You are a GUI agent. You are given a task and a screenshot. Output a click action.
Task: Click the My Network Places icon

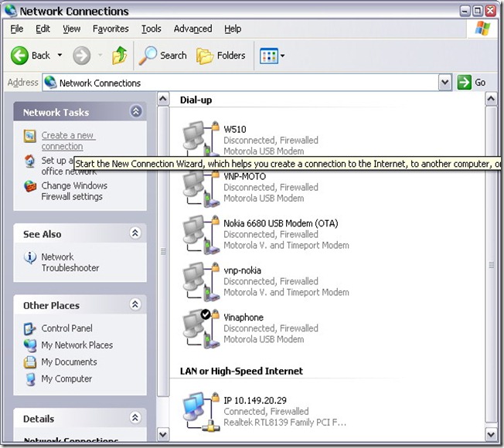(30, 345)
